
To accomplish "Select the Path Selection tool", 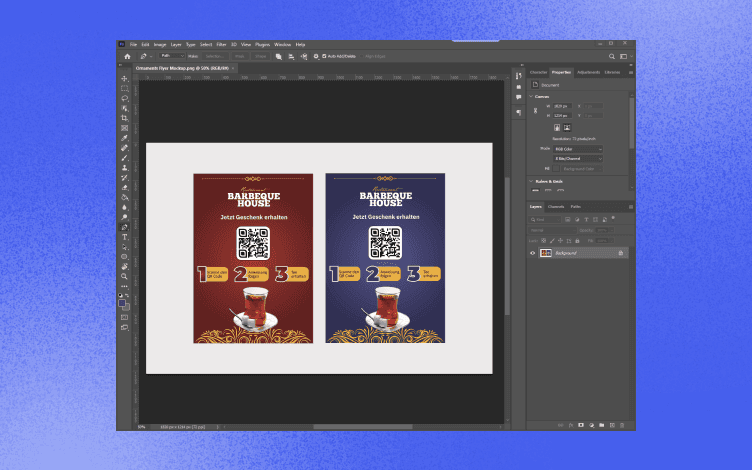I will coord(125,247).
